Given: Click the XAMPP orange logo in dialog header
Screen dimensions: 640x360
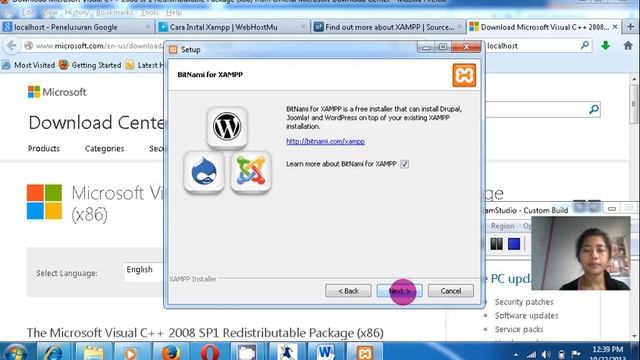Looking at the screenshot, I should click(x=464, y=75).
